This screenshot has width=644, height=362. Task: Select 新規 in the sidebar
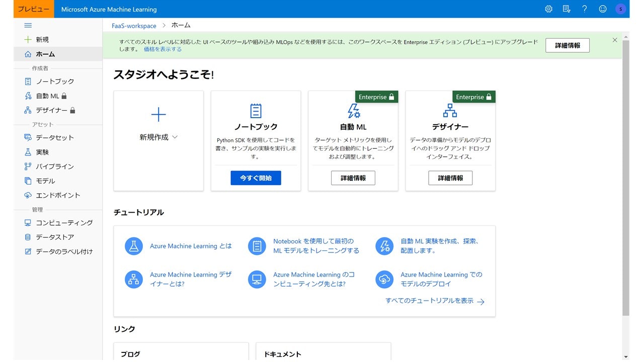tap(58, 39)
